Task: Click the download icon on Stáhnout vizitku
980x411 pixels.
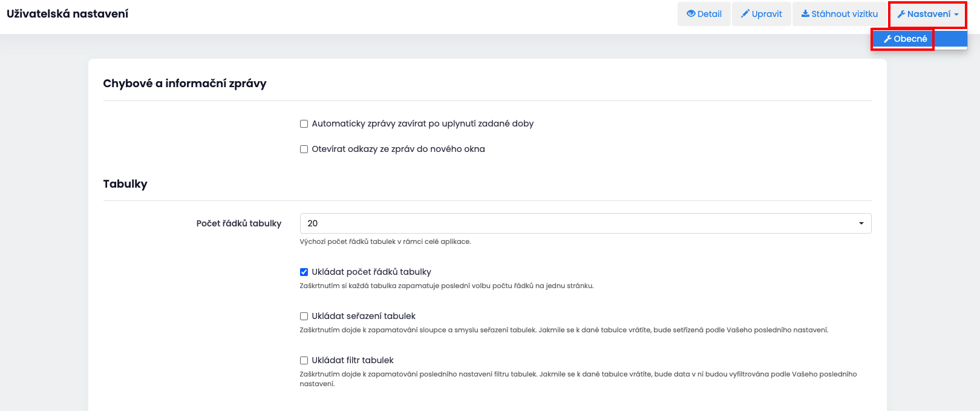Action: point(805,14)
